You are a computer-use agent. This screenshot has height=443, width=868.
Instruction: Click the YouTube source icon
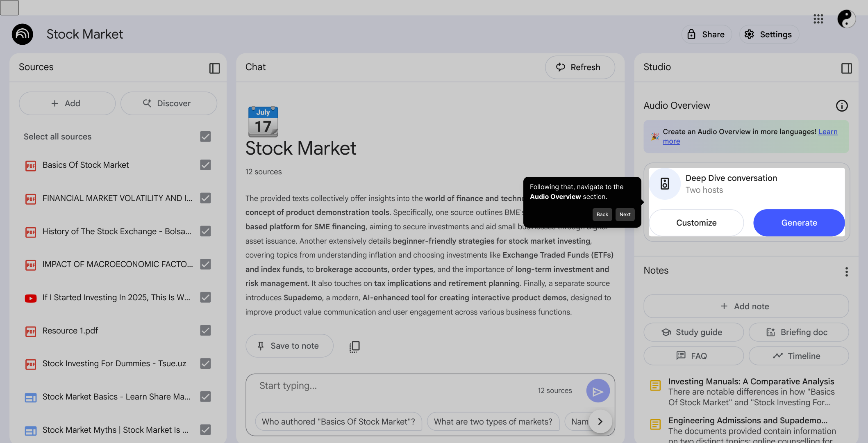(x=31, y=298)
